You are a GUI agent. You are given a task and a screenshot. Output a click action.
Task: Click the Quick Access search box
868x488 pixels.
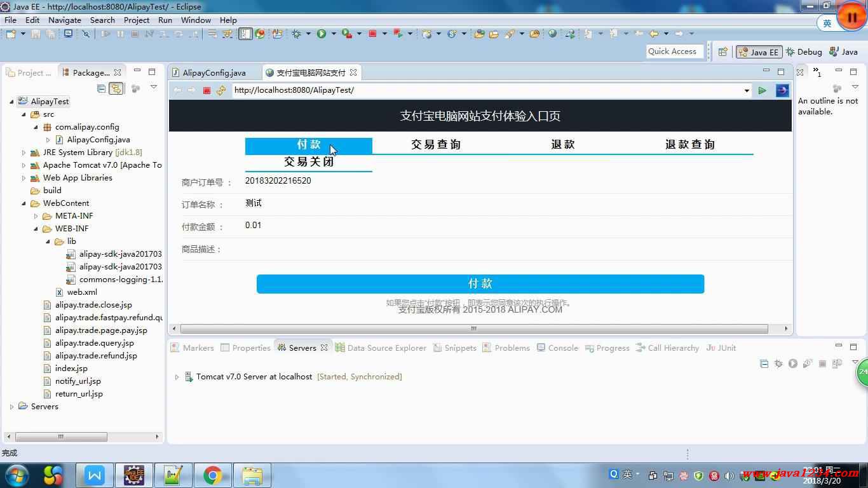click(674, 51)
